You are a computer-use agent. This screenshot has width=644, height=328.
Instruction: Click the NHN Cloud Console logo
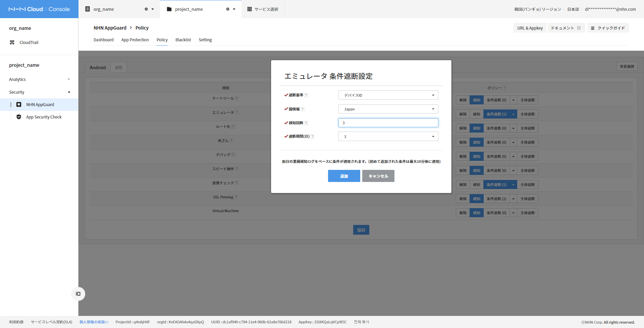coord(39,9)
